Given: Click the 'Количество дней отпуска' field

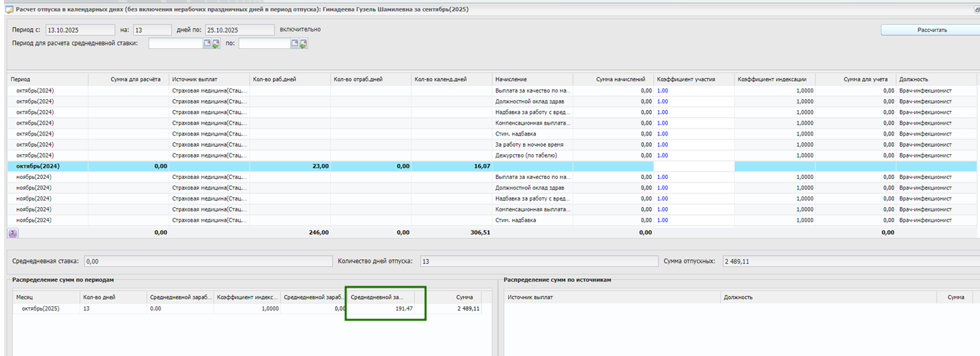Looking at the screenshot, I should coord(538,261).
